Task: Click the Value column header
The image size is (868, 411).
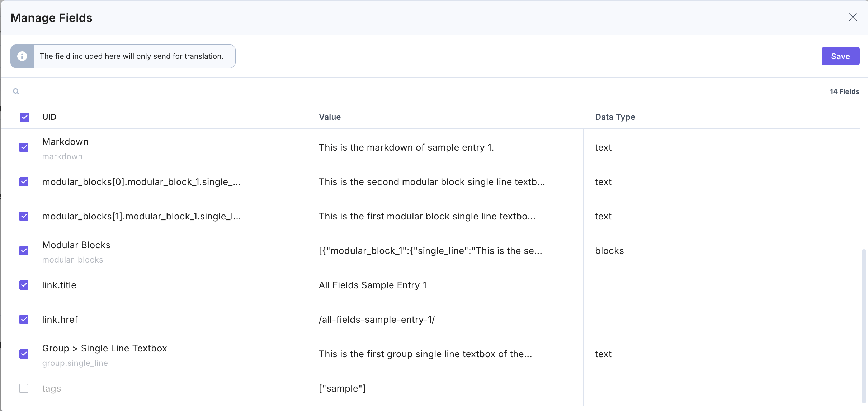Action: (330, 117)
